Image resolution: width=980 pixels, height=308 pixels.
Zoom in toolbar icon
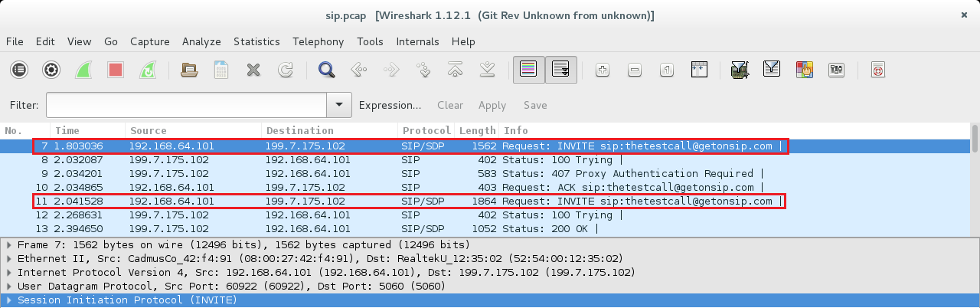click(602, 70)
